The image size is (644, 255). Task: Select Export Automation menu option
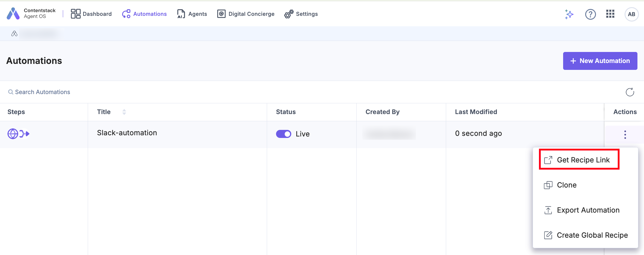(588, 210)
